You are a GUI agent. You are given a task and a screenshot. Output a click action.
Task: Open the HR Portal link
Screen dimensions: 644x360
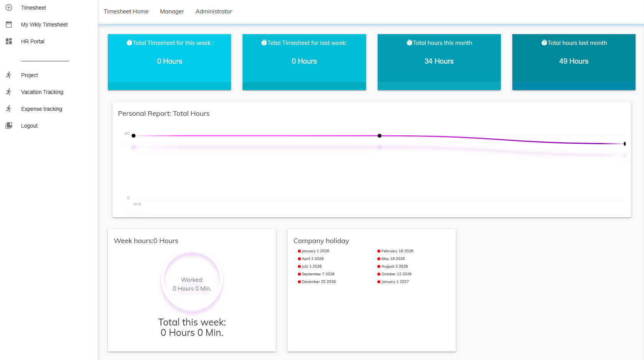(x=33, y=41)
